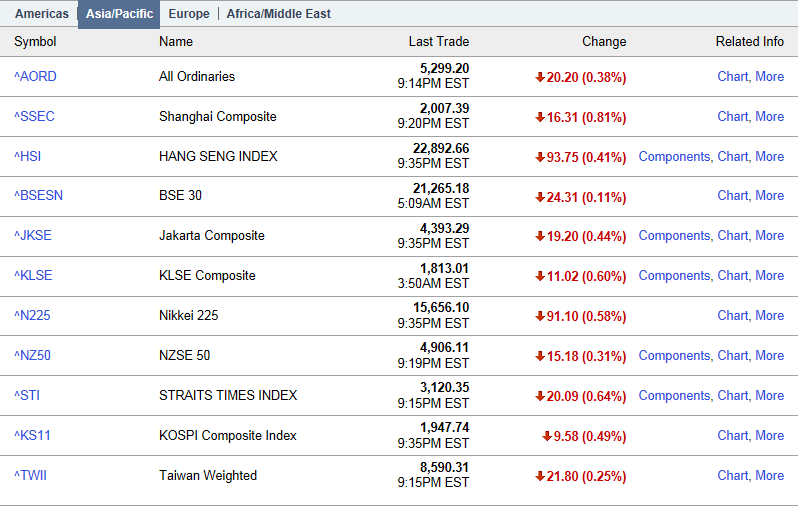
Task: Open the ^BSESN symbol link
Action: [x=38, y=195]
